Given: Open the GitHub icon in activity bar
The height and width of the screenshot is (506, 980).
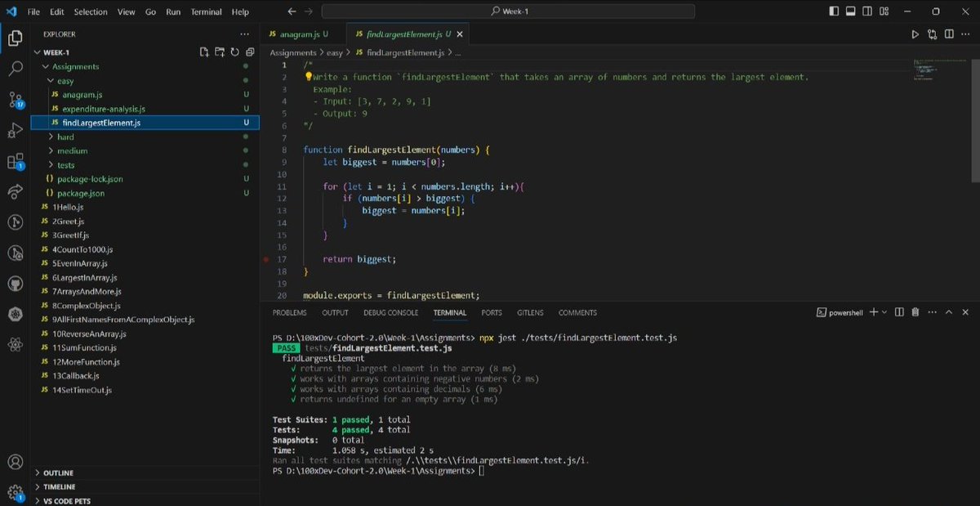Looking at the screenshot, I should [15, 284].
